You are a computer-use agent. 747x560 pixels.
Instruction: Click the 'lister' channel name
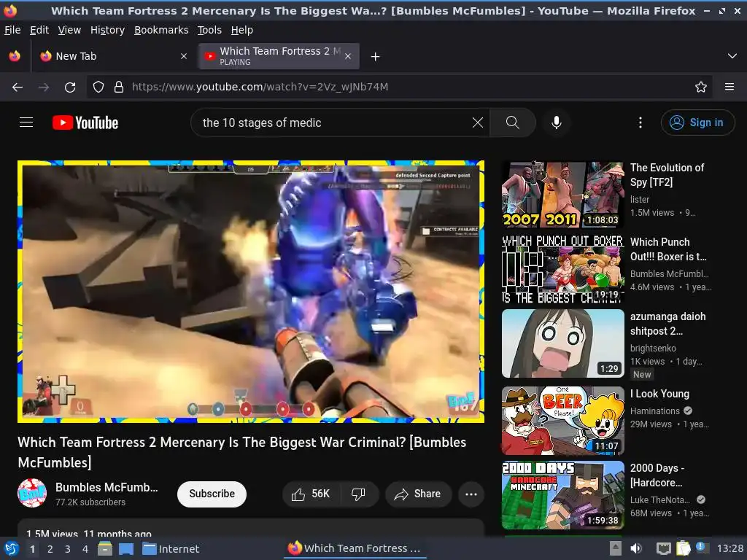(x=640, y=200)
